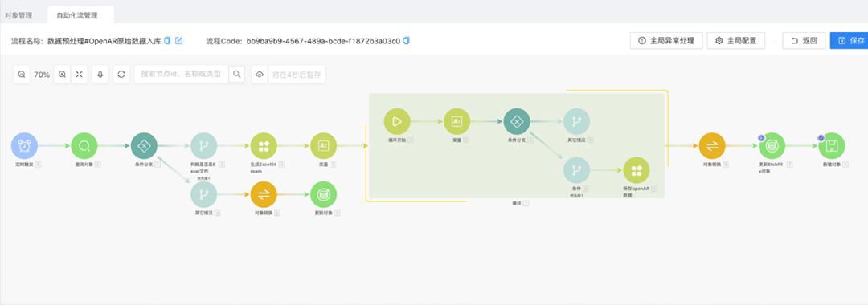Copy the flow name with copy icon

click(x=167, y=40)
